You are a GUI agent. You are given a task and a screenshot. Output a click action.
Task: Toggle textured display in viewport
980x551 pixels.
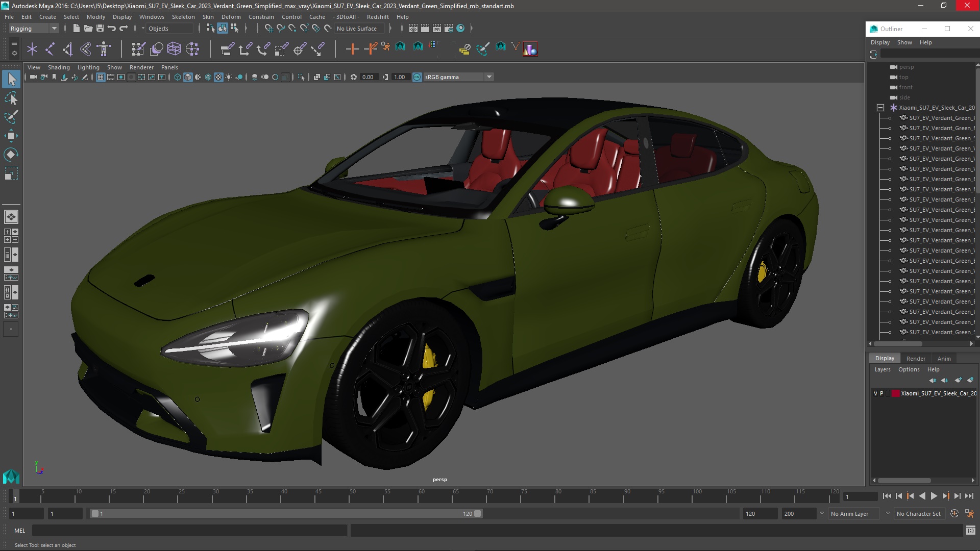(218, 77)
